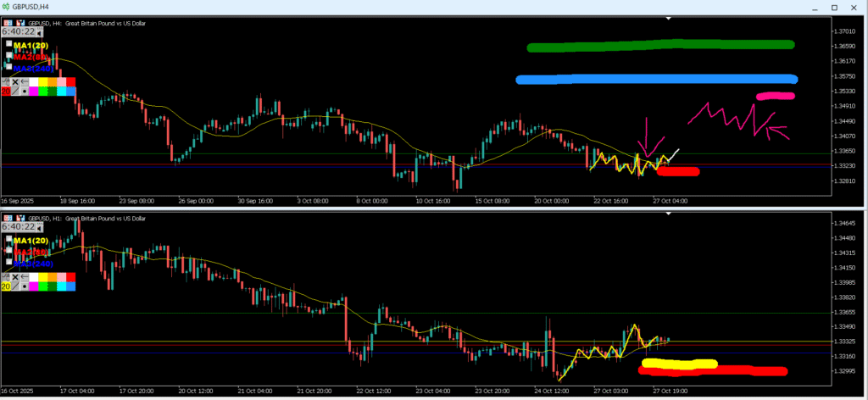Toggle the MA1(20) checkbox in the H4 chart
868x400 pixels.
point(8,43)
